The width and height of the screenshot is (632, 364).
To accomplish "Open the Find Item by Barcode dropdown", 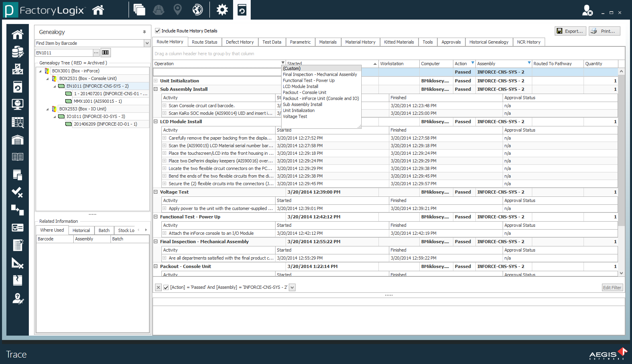I will click(147, 43).
